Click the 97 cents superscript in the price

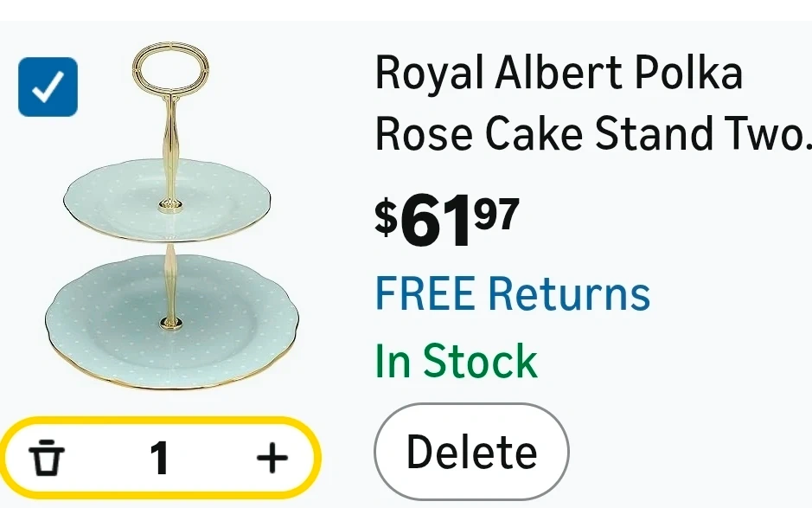496,213
